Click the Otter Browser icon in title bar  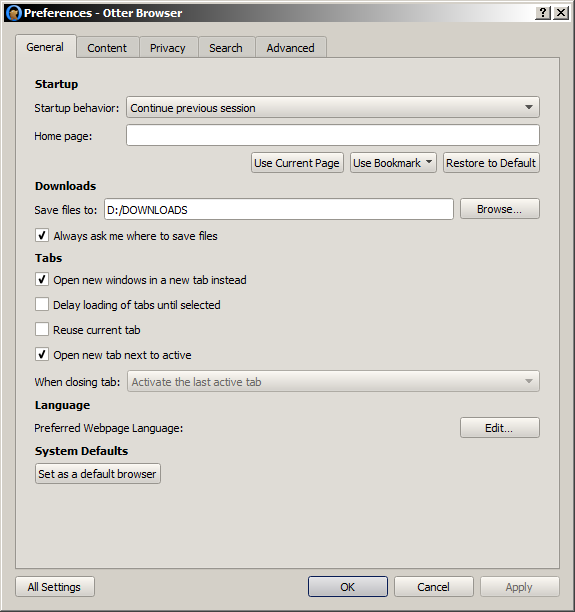point(14,13)
